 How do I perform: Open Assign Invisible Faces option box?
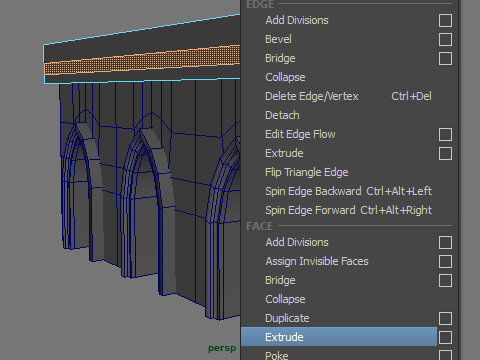445,261
